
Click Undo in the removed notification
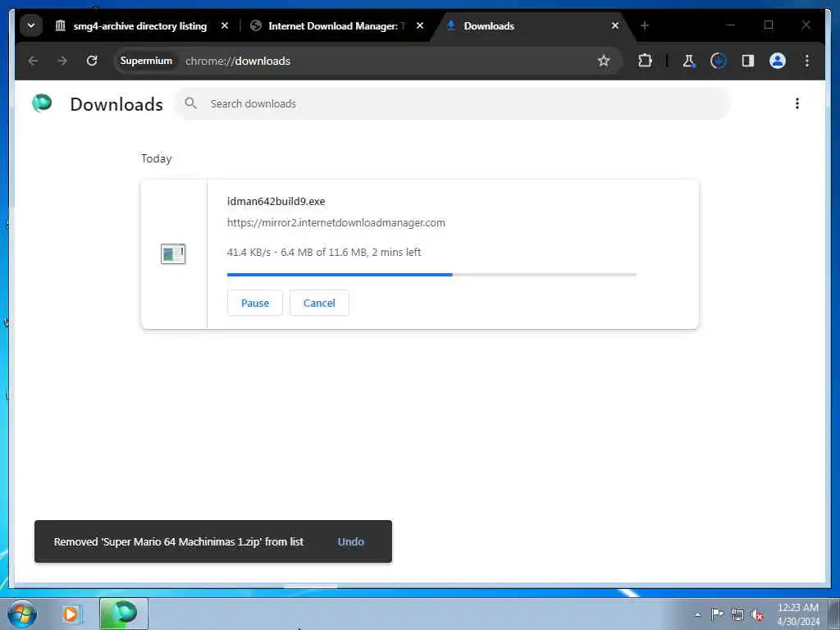(x=351, y=541)
